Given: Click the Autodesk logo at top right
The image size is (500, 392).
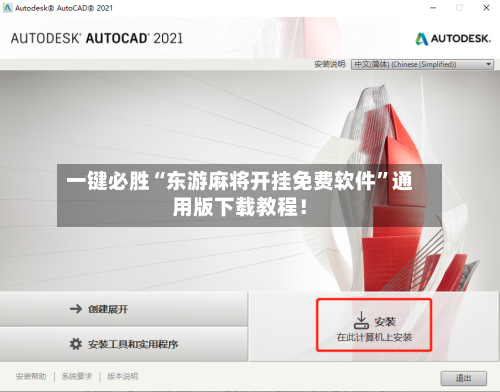Looking at the screenshot, I should coord(453,39).
